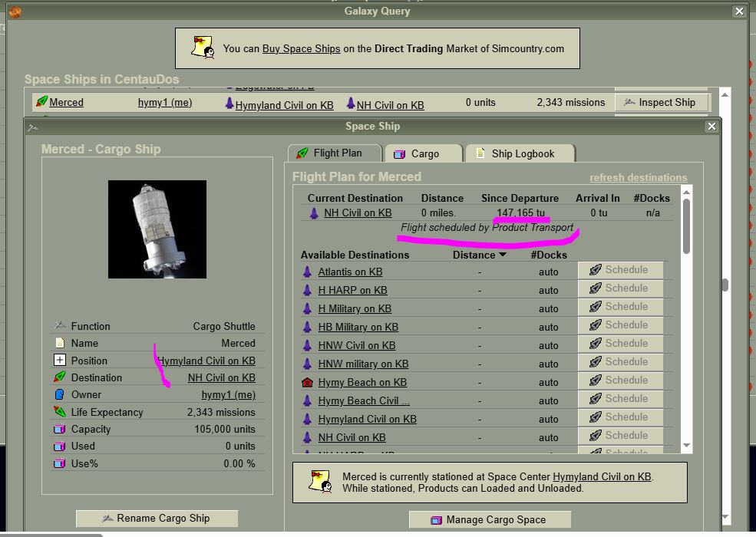Open Hymy Beach Civil truncated link
The width and height of the screenshot is (756, 537).
364,400
